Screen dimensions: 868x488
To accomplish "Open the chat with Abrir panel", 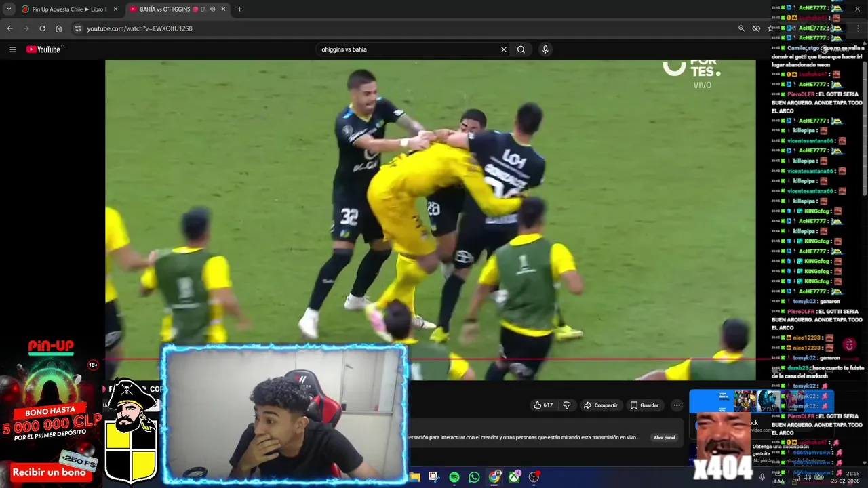I will pos(665,438).
